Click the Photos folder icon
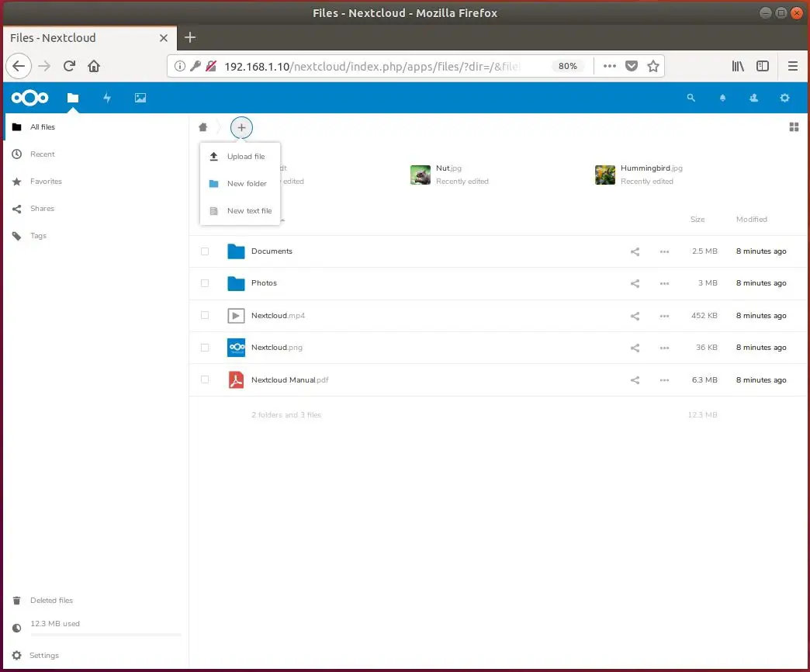 (x=236, y=283)
